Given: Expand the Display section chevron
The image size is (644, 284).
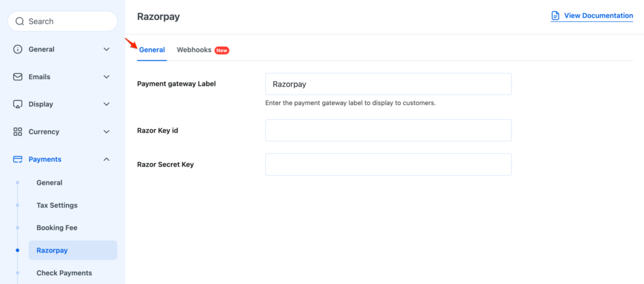Looking at the screenshot, I should click(106, 104).
